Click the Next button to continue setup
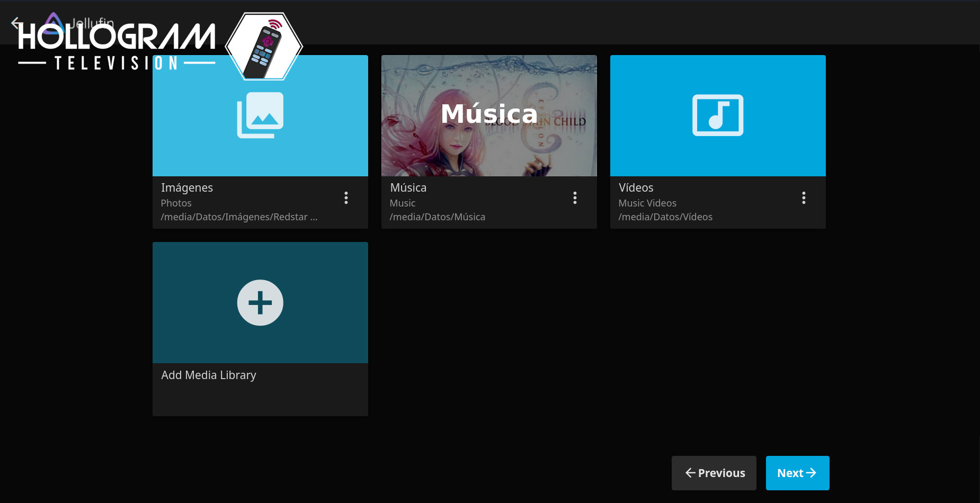Image resolution: width=980 pixels, height=503 pixels. 797,473
